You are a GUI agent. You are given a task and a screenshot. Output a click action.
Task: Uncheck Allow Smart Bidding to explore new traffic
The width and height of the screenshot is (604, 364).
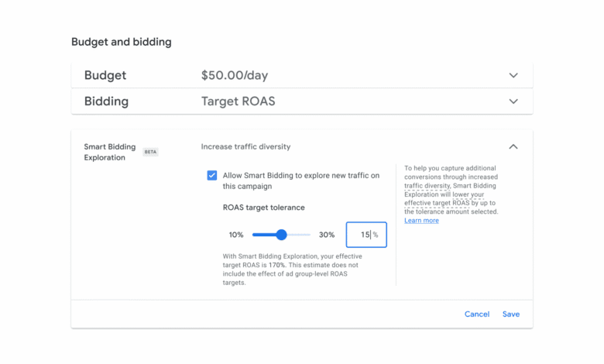point(212,175)
